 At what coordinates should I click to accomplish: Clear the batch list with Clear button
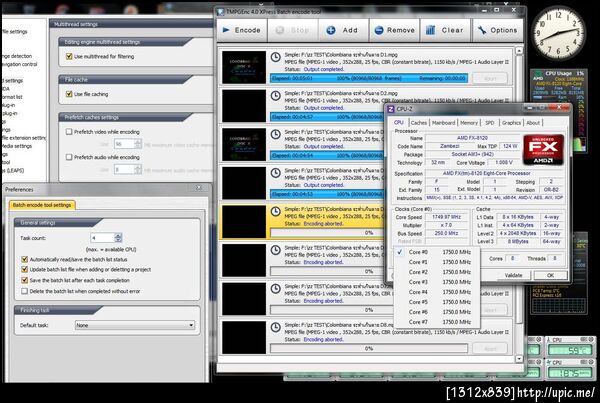coord(445,30)
